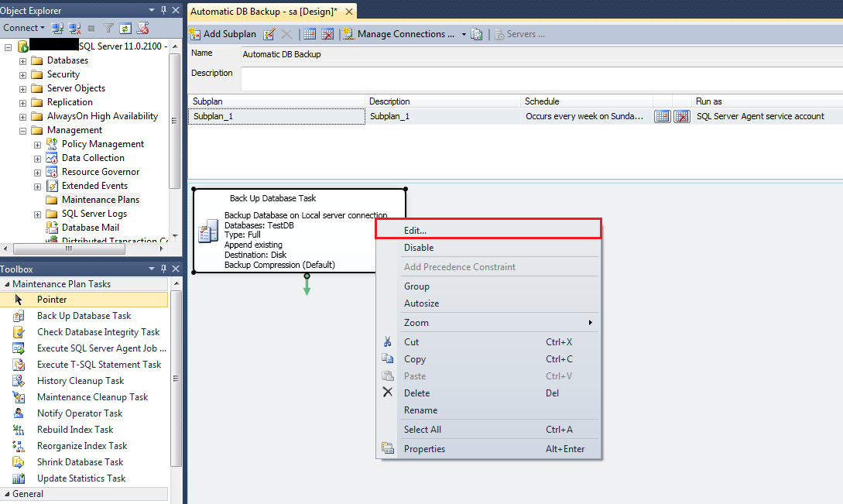
Task: Open Reporting and Logging toolbar icon
Action: point(477,34)
